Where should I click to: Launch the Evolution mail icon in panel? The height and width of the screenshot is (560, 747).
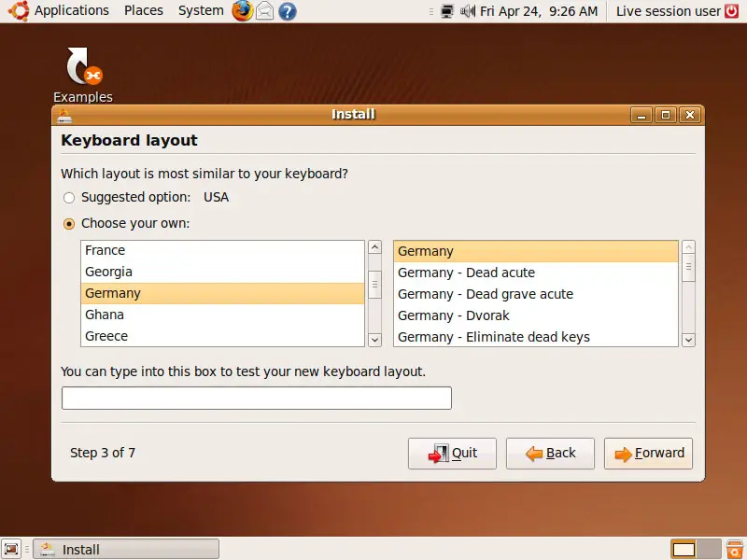(265, 11)
